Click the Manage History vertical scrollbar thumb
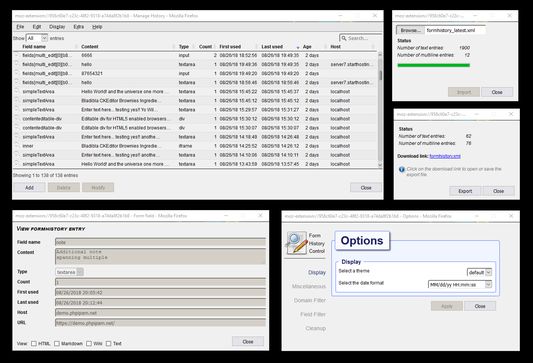Image resolution: width=533 pixels, height=363 pixels. [x=380, y=75]
